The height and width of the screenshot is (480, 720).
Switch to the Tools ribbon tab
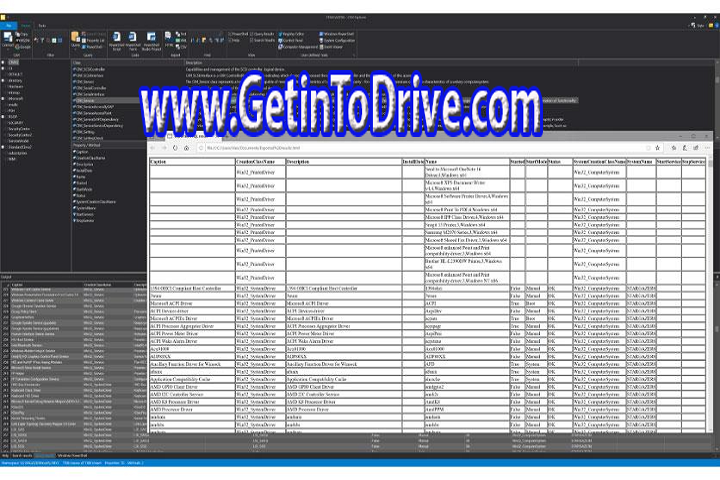(42, 26)
